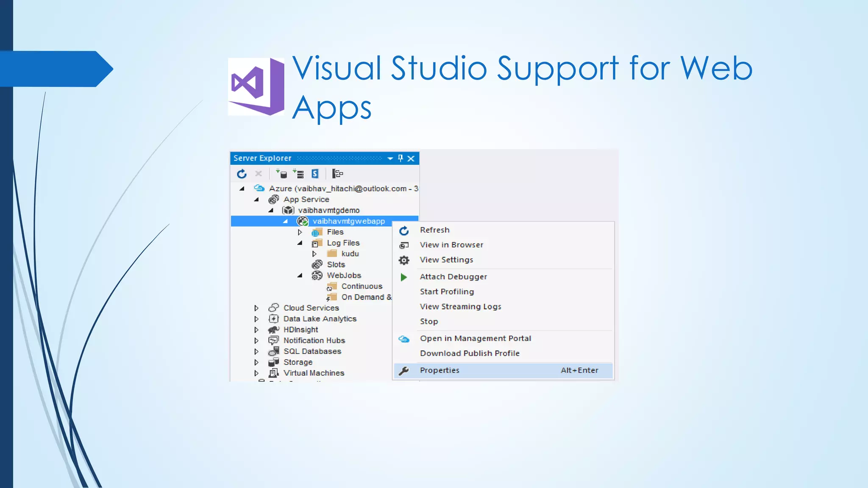Click the Virtual Machines icon
Screen dimensions: 868x488
point(274,373)
